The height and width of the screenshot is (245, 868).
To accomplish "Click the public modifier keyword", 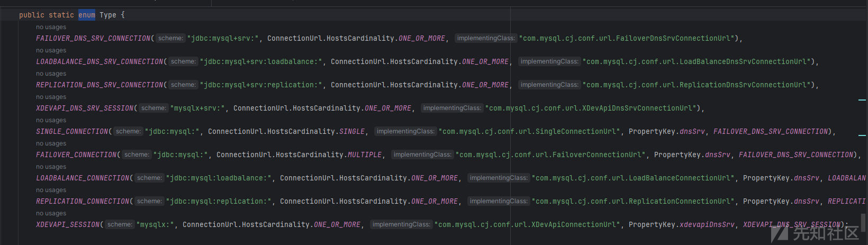I will coord(32,15).
